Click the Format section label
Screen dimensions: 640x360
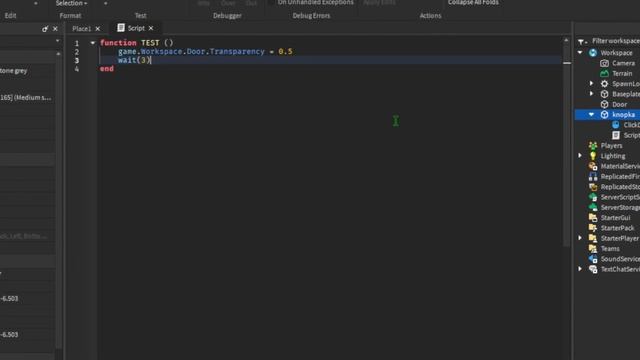[70, 16]
